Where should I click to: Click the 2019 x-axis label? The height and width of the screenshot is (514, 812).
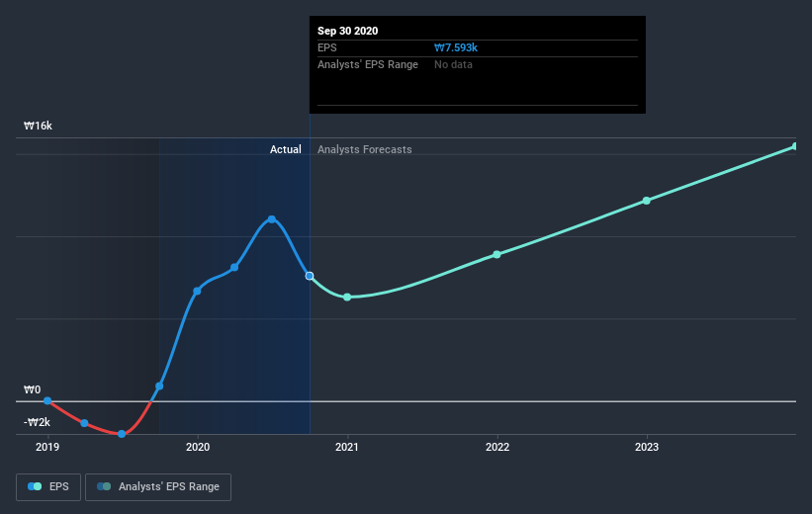[47, 447]
